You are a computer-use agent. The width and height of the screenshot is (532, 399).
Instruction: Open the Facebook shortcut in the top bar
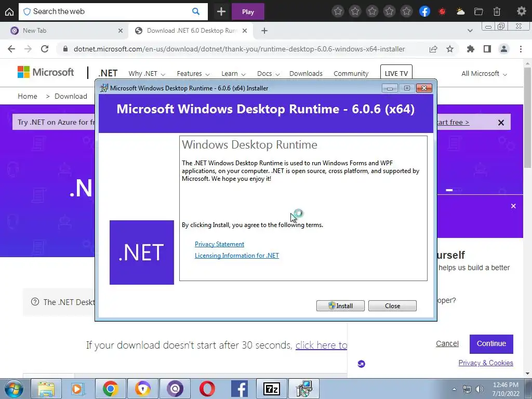[x=424, y=11]
